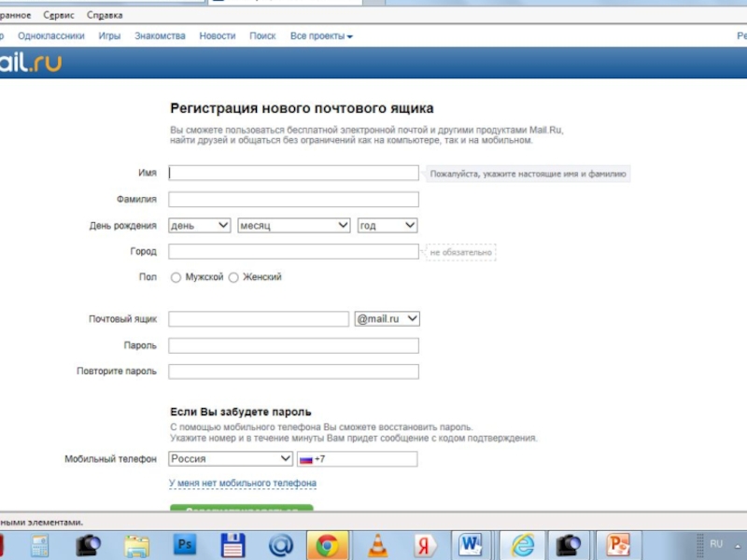Go to Игры link

pyautogui.click(x=109, y=36)
